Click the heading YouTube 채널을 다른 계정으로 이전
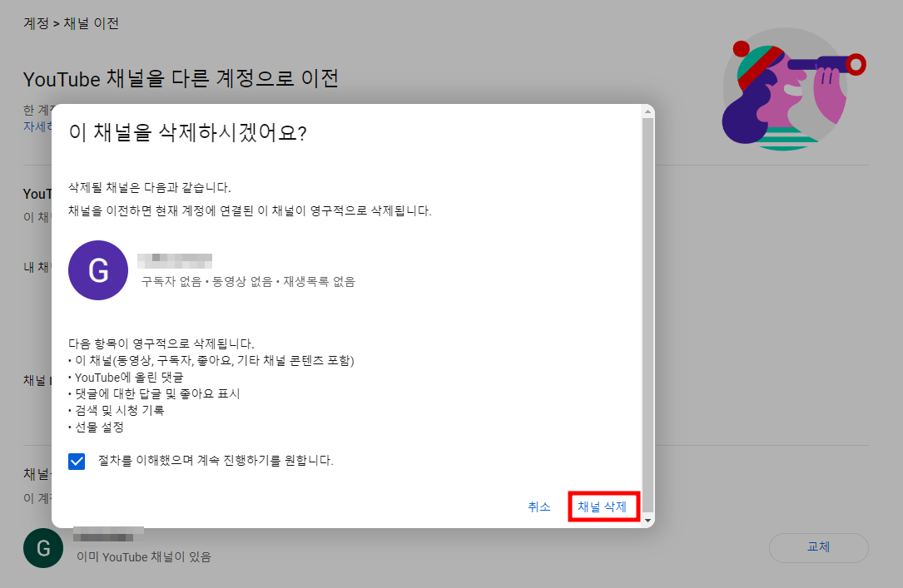 [x=181, y=79]
